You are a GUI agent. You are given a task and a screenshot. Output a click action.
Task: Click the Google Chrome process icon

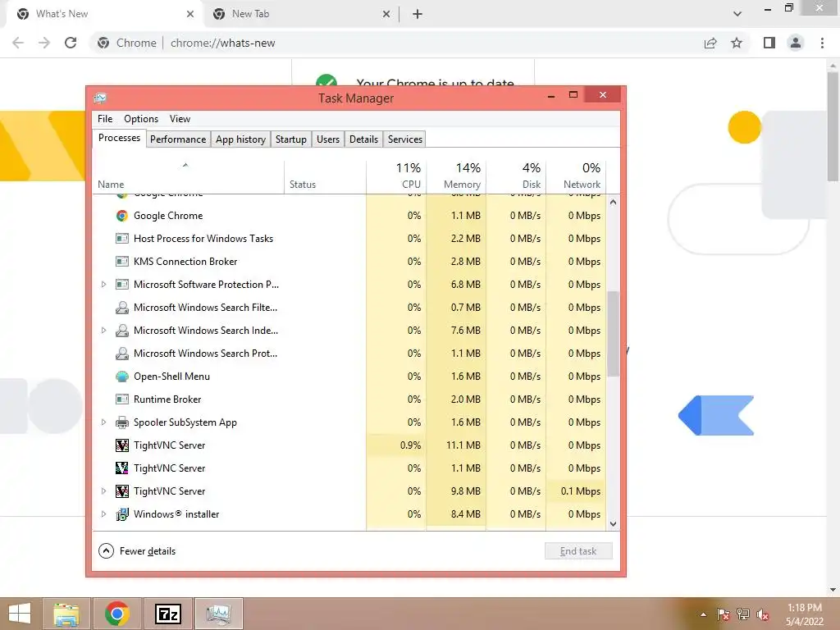tap(122, 216)
